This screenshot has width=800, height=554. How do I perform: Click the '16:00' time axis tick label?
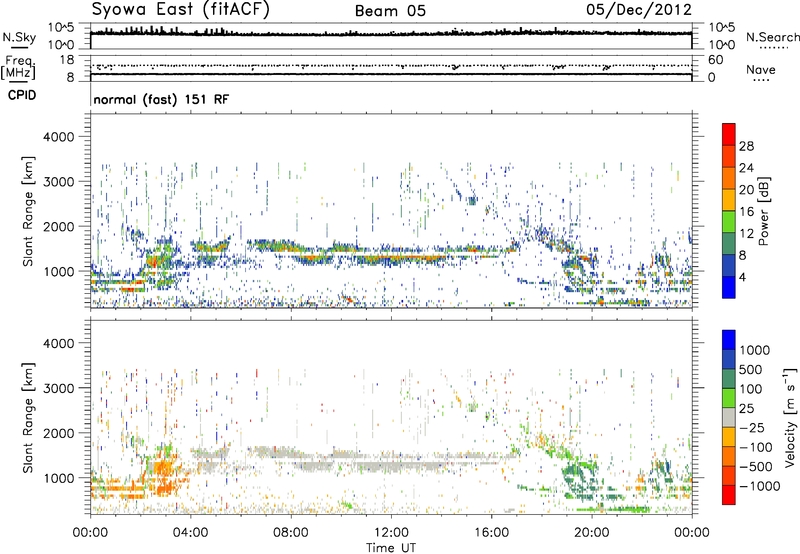491,533
